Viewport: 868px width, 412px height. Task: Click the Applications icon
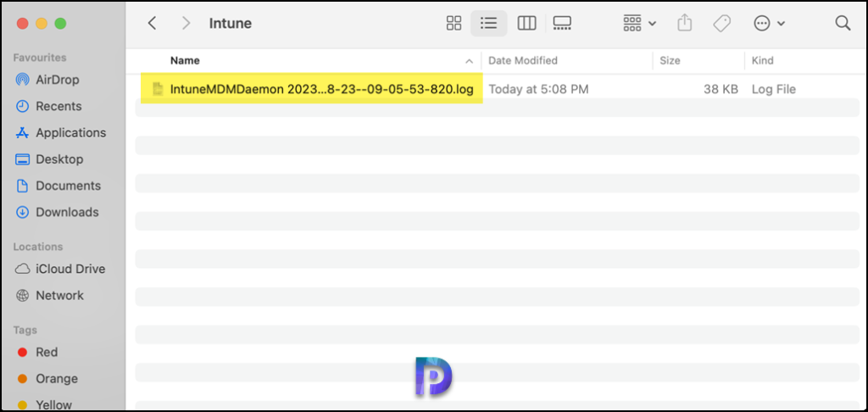(23, 133)
